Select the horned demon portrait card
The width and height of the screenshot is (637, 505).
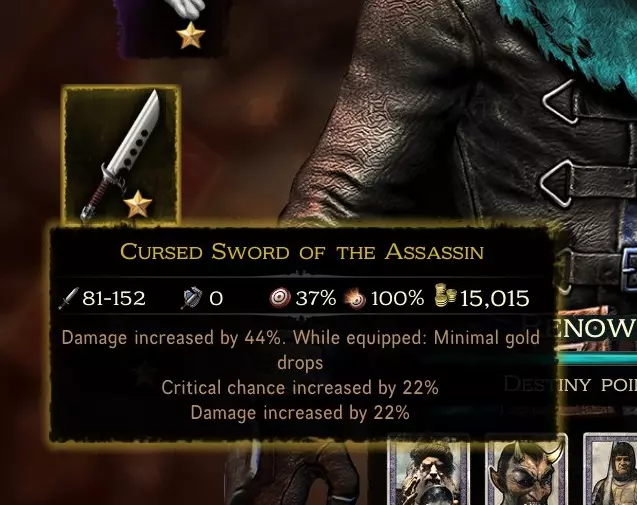526,470
